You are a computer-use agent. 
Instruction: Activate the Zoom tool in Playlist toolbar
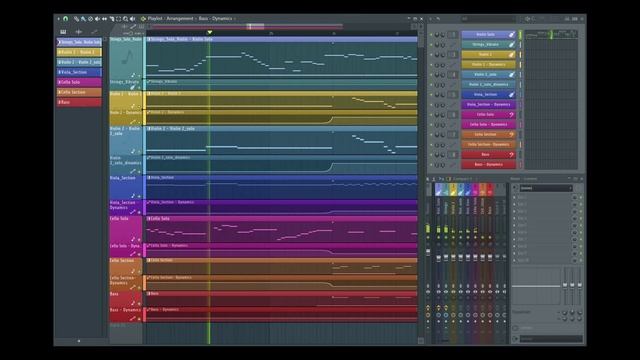[x=126, y=19]
